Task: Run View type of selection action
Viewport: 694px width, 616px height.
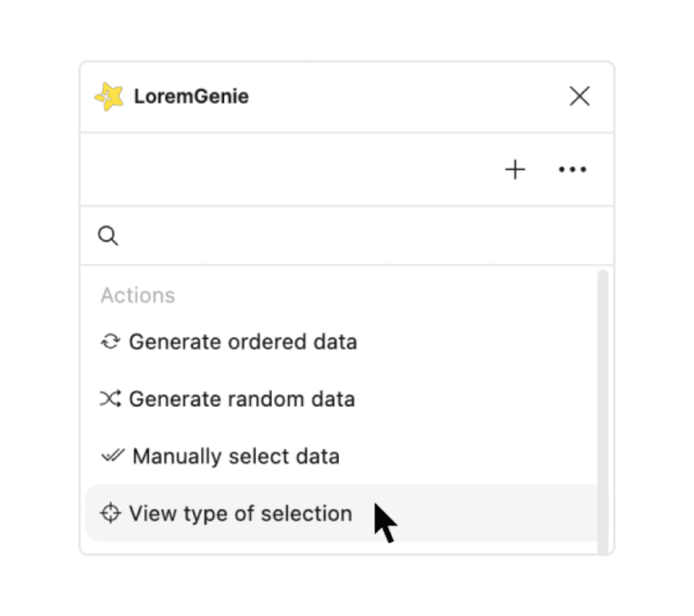Action: [x=240, y=514]
